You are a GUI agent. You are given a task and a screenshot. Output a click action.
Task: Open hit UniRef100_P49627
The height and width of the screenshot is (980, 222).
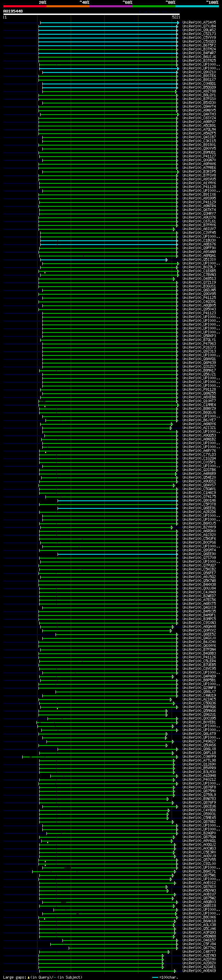pyautogui.click(x=199, y=742)
